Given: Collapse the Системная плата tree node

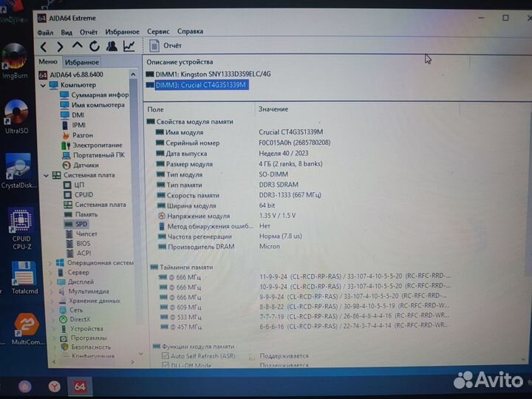Looking at the screenshot, I should click(46, 175).
